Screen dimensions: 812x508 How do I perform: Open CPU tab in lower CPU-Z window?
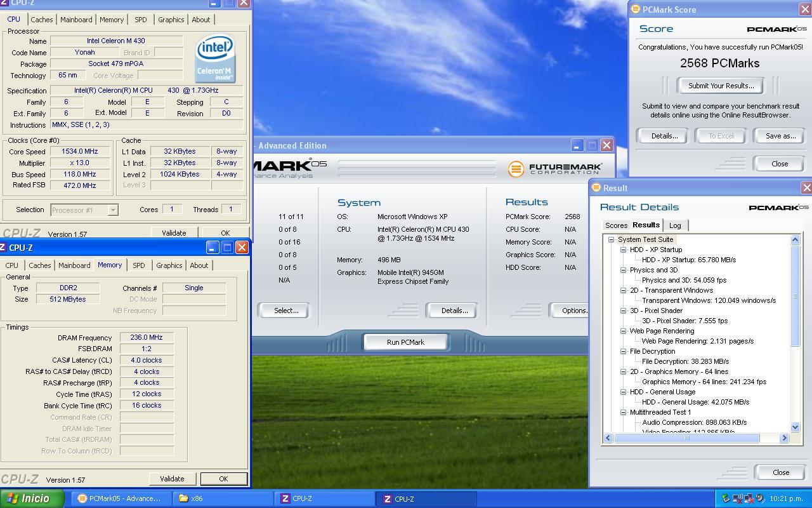(x=12, y=265)
